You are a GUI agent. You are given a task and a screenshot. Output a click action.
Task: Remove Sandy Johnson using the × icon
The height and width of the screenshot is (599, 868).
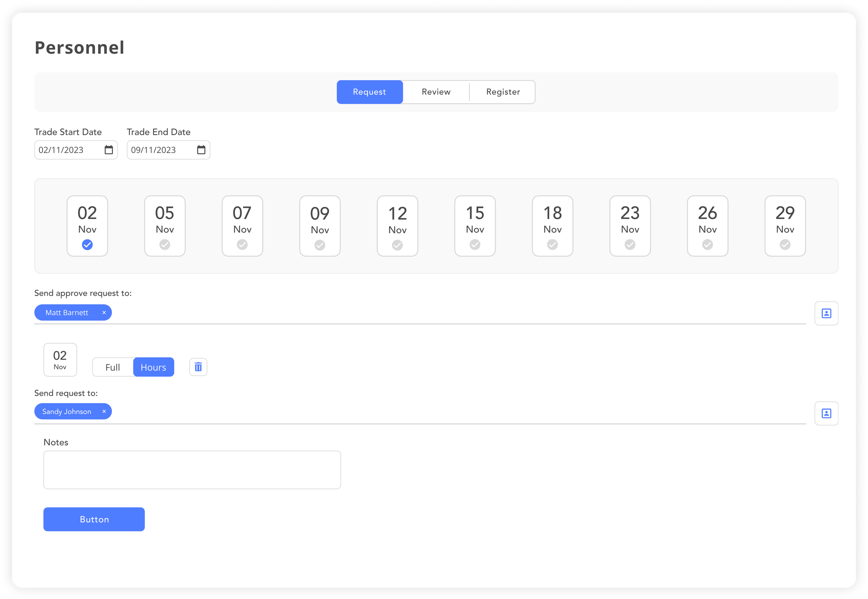(104, 411)
